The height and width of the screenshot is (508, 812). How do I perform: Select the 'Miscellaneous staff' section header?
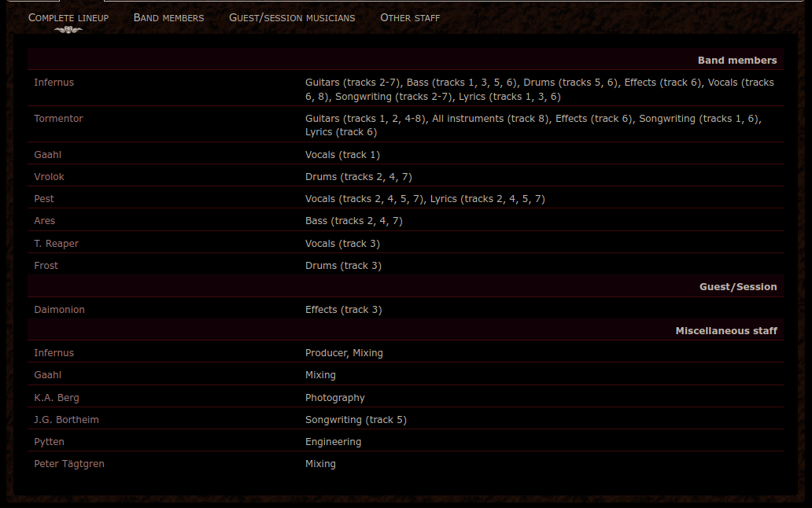click(726, 330)
